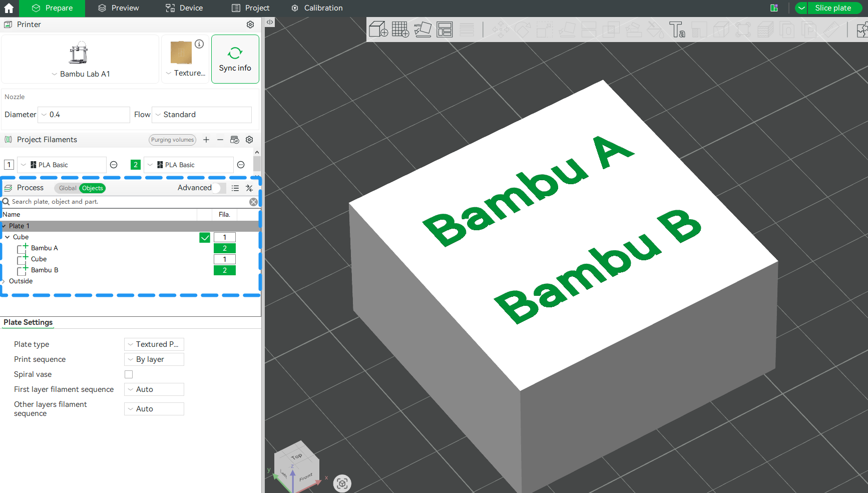Screen dimensions: 868x493
Task: Click filament 1 white color swatch
Action: 9,165
